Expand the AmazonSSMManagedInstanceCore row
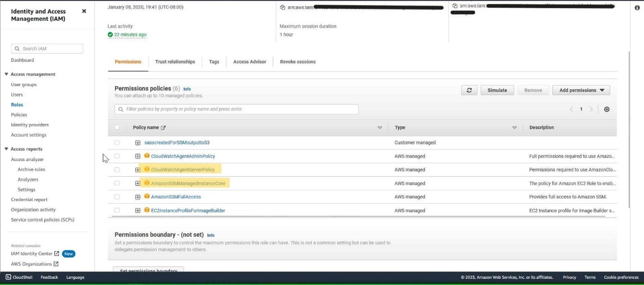644x285 pixels. [137, 183]
